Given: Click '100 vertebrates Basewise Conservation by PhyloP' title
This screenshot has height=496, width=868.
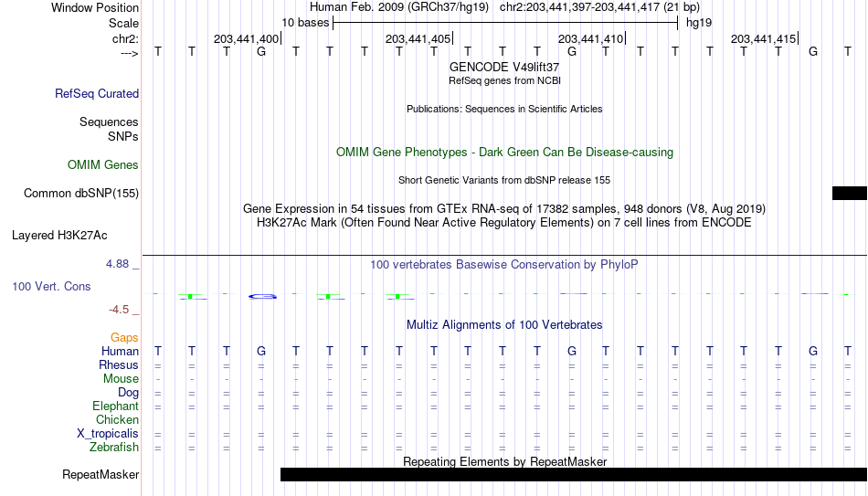Looking at the screenshot, I should coord(504,265).
